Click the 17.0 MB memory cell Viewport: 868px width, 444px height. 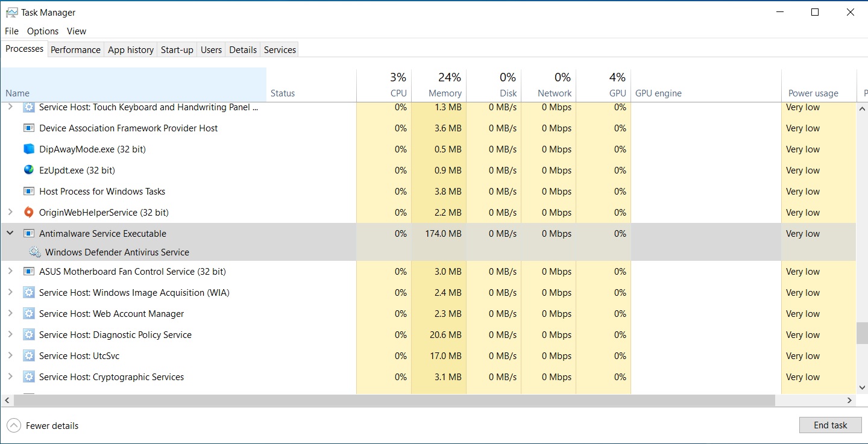point(445,356)
